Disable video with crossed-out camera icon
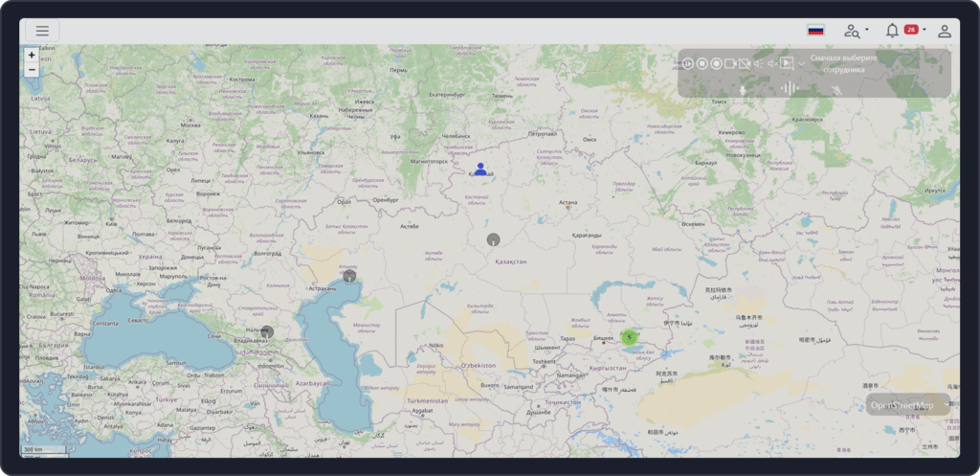 pos(744,63)
